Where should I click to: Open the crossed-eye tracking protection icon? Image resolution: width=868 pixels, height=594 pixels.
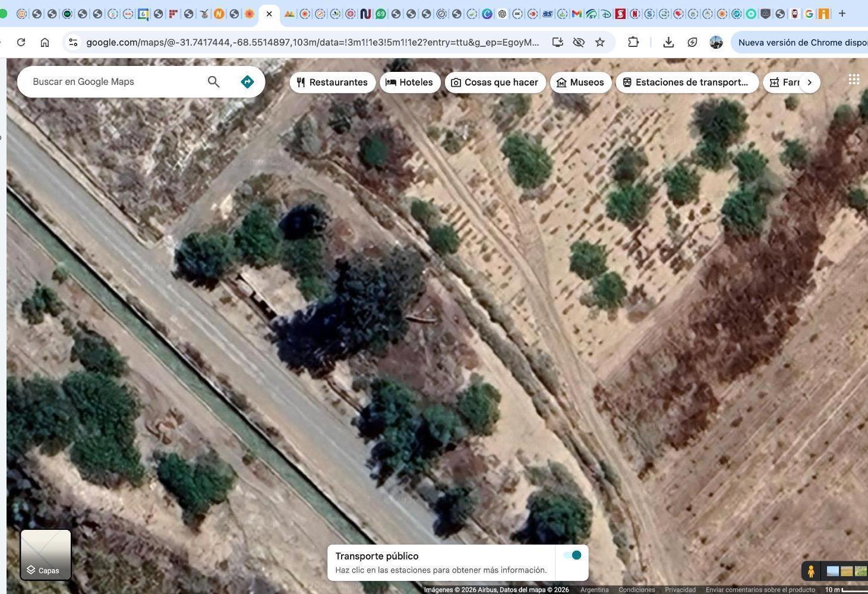click(x=579, y=42)
